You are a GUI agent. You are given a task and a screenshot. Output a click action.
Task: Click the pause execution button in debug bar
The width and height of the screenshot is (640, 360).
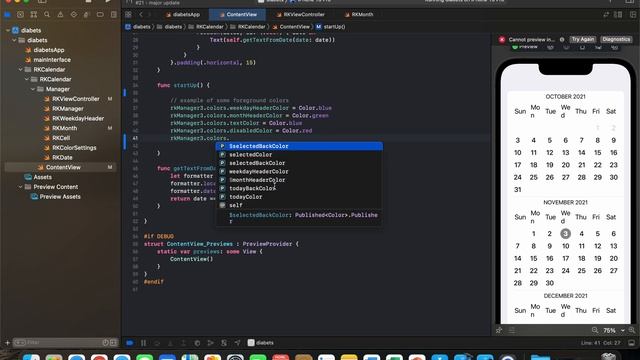tap(143, 343)
